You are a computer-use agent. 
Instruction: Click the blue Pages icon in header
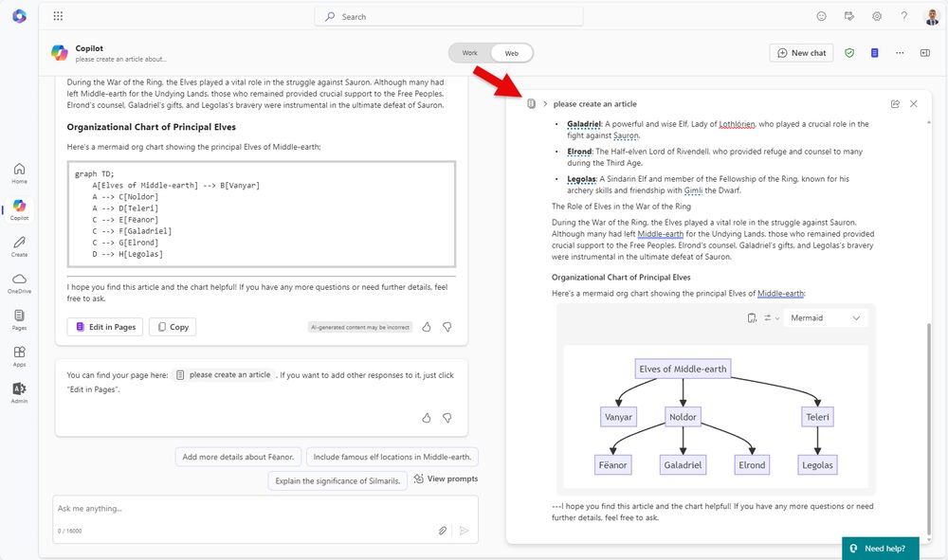[874, 53]
